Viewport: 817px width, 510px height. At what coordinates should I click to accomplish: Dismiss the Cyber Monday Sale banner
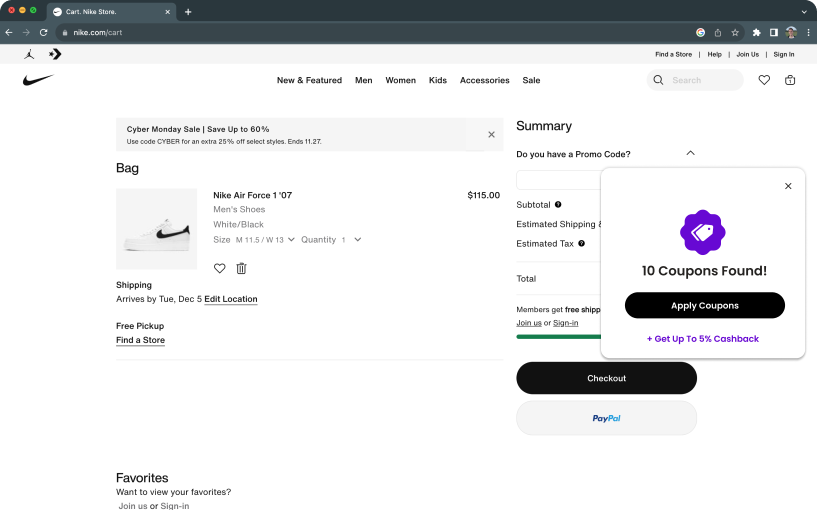click(x=491, y=134)
